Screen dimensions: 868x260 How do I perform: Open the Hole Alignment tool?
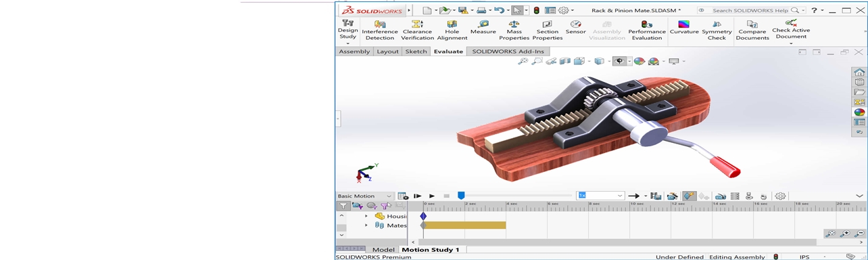point(452,30)
